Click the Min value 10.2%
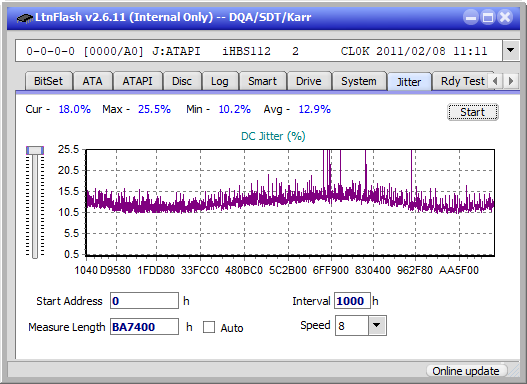Screen dimensions: 527x384 click(235, 109)
